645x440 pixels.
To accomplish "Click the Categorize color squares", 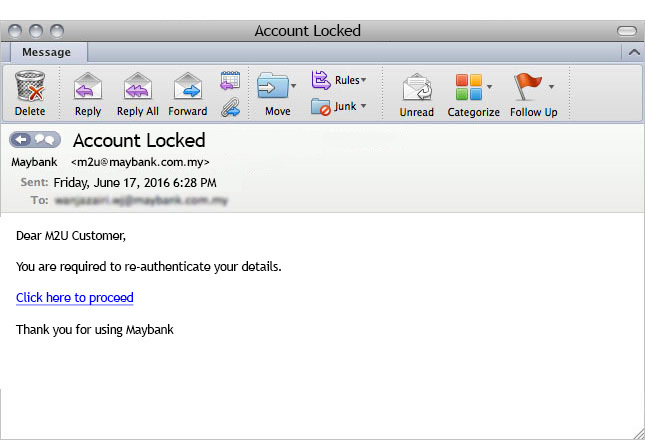I will point(469,87).
